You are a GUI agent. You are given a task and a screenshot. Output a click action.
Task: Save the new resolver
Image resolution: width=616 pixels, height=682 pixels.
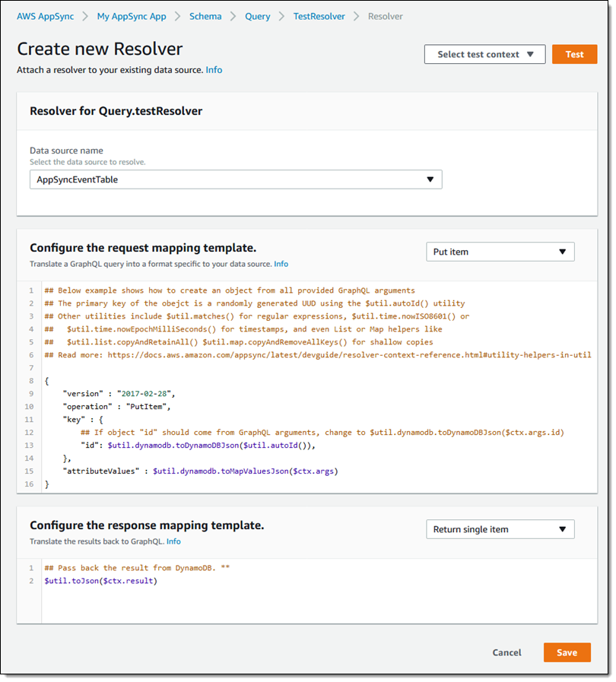point(567,652)
